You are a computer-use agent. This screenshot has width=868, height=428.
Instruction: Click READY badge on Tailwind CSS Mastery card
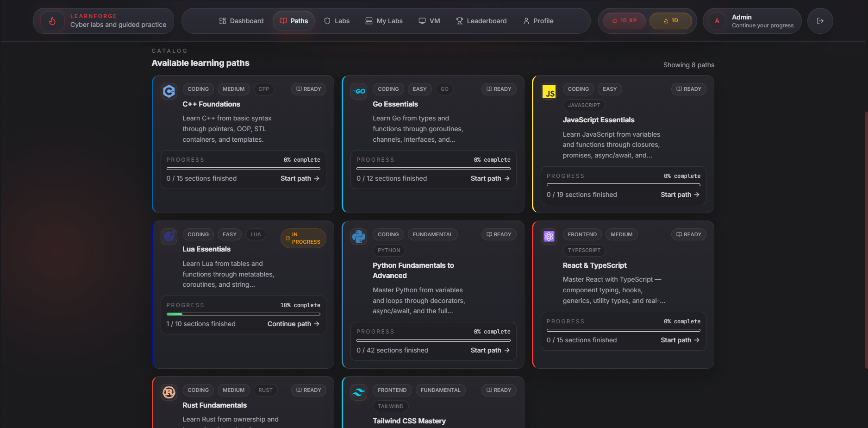click(x=499, y=390)
